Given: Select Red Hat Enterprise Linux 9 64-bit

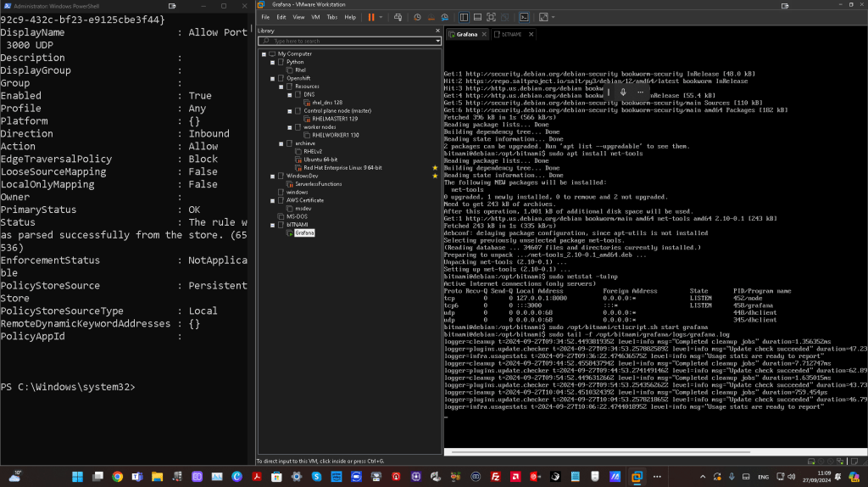Looking at the screenshot, I should coord(342,168).
